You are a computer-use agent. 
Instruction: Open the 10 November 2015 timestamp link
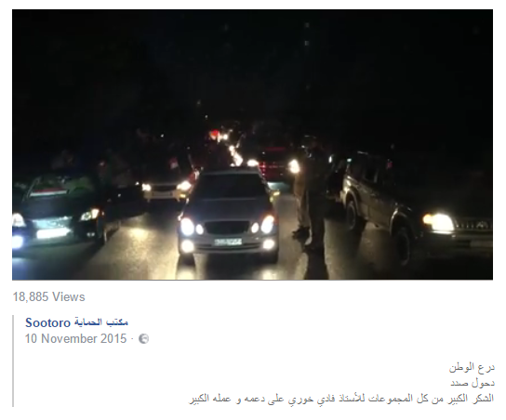(x=76, y=339)
